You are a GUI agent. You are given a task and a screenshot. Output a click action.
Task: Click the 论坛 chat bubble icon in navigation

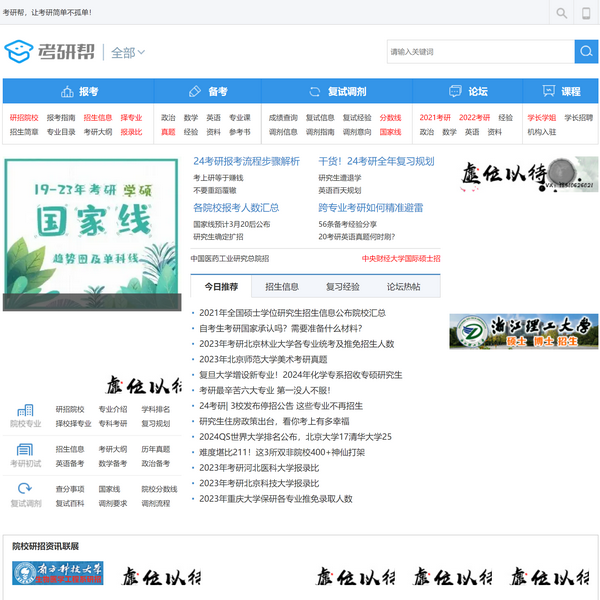[x=455, y=91]
